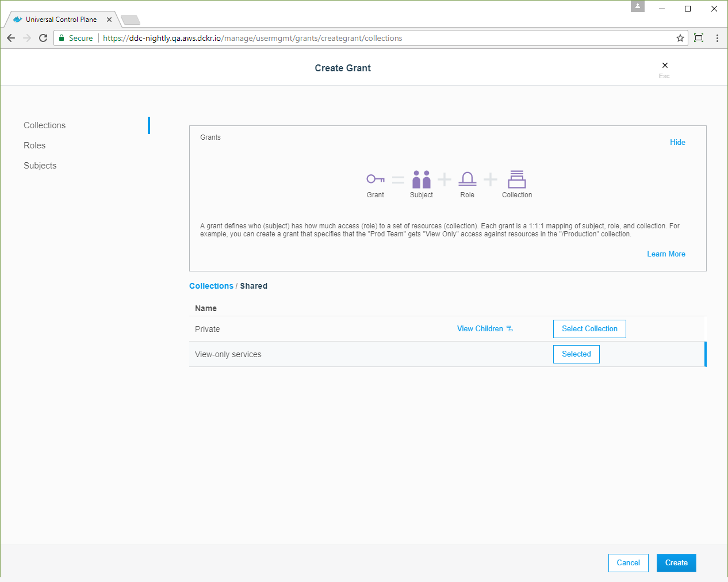Close the Create Grant dialog with X
Screen dimensions: 728x582
point(665,66)
